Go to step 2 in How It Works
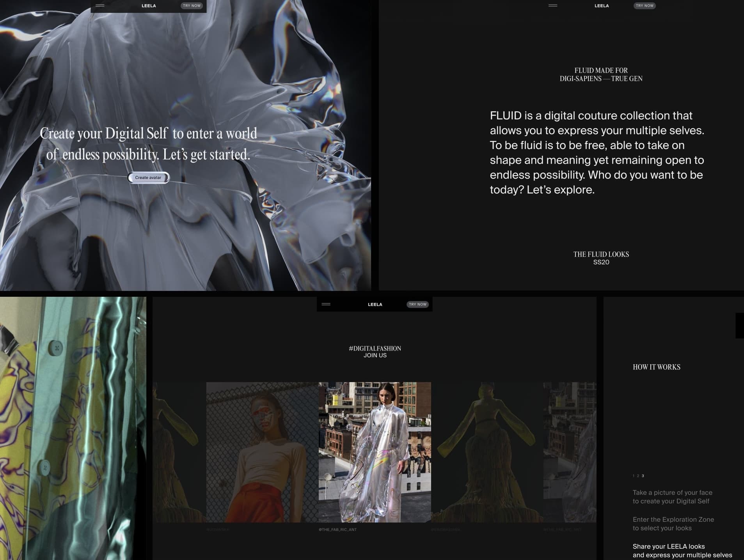 [638, 476]
